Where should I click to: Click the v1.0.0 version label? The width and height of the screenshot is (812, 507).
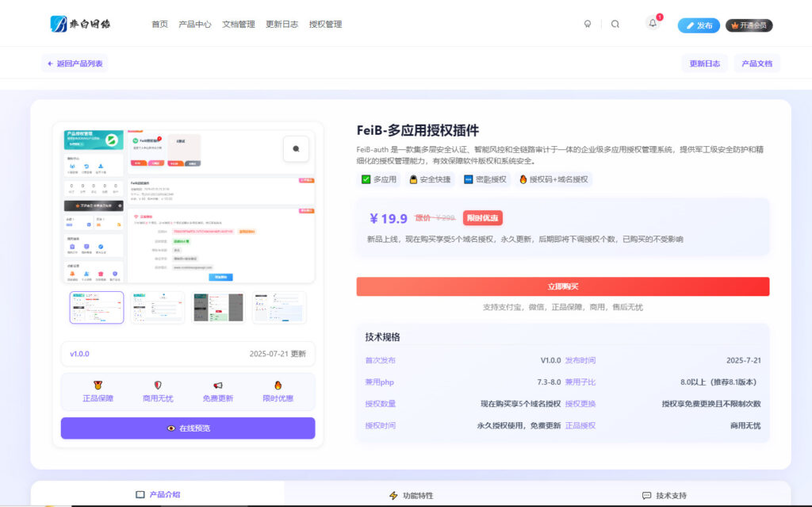point(79,354)
